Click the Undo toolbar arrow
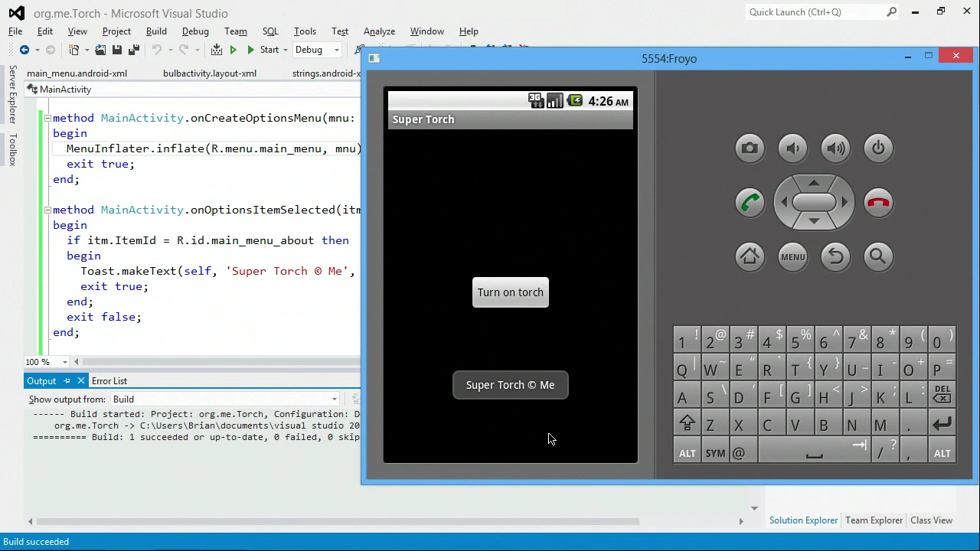This screenshot has height=551, width=980. pyautogui.click(x=156, y=50)
